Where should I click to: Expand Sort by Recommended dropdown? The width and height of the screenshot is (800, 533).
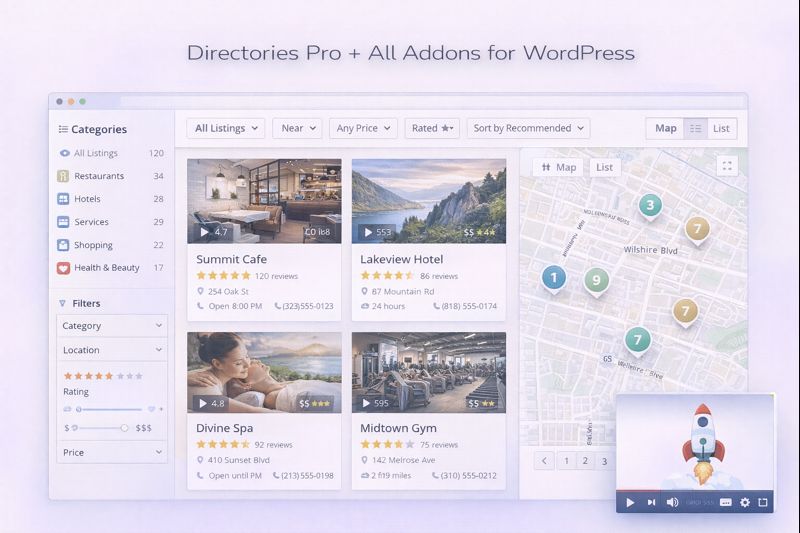point(528,128)
